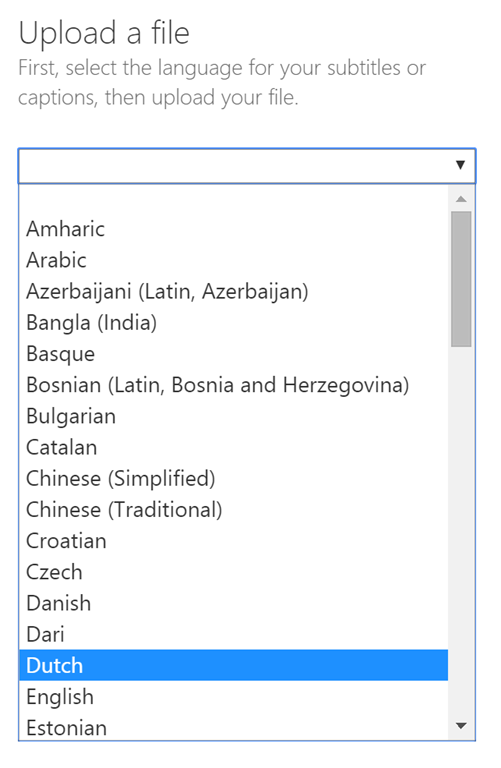Image resolution: width=501 pixels, height=768 pixels.
Task: Choose Catalan from the list
Action: click(x=234, y=447)
